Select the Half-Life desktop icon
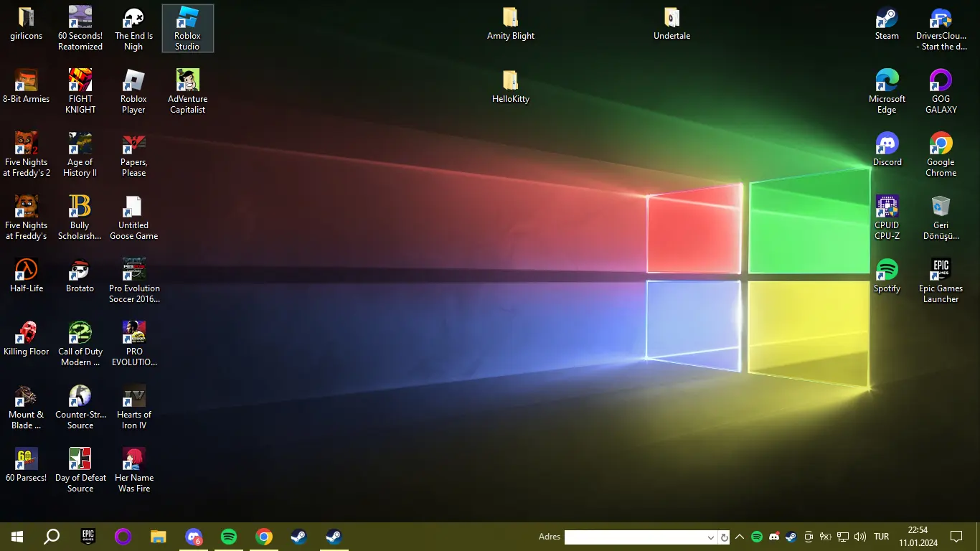Screen dimensions: 980x551 [27, 276]
